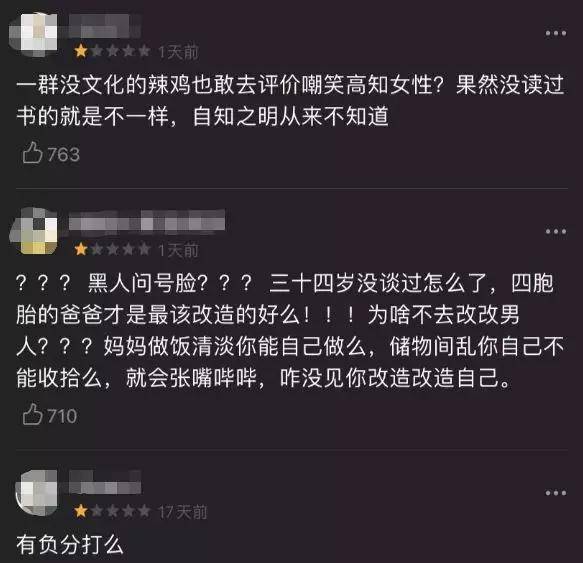Open the review starting with 一群没文化的辣鸡

tap(290, 100)
